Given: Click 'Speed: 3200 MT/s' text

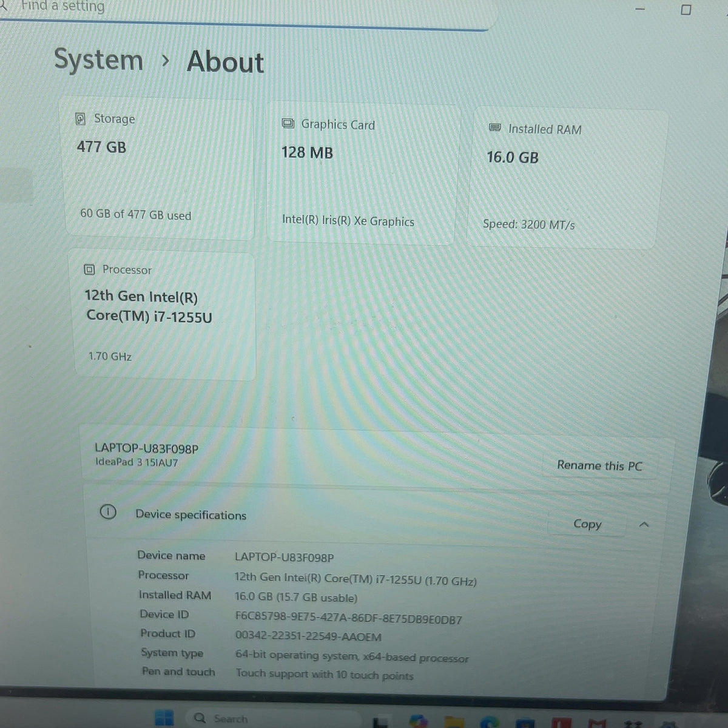Looking at the screenshot, I should pyautogui.click(x=528, y=224).
